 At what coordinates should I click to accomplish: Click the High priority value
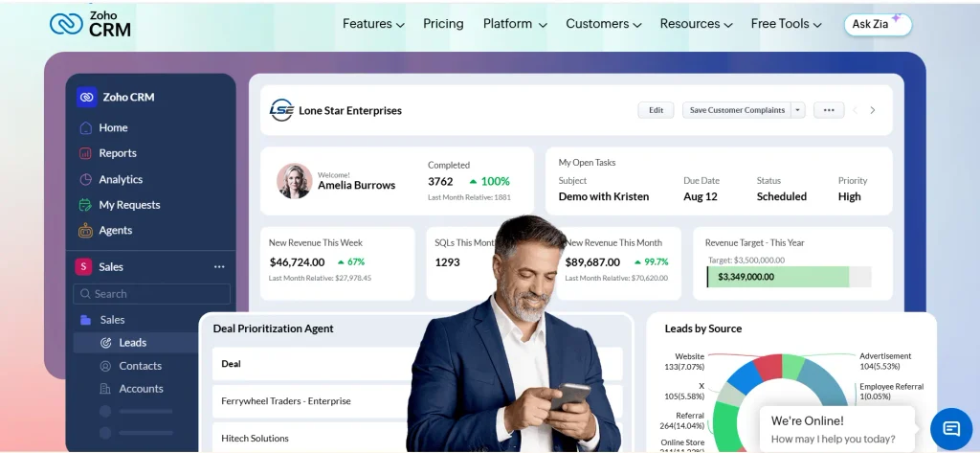point(850,196)
